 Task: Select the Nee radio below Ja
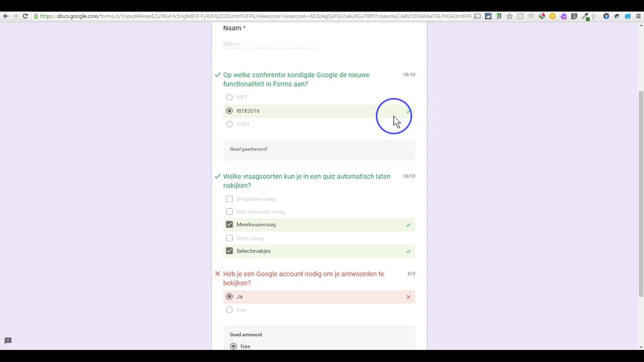click(229, 310)
